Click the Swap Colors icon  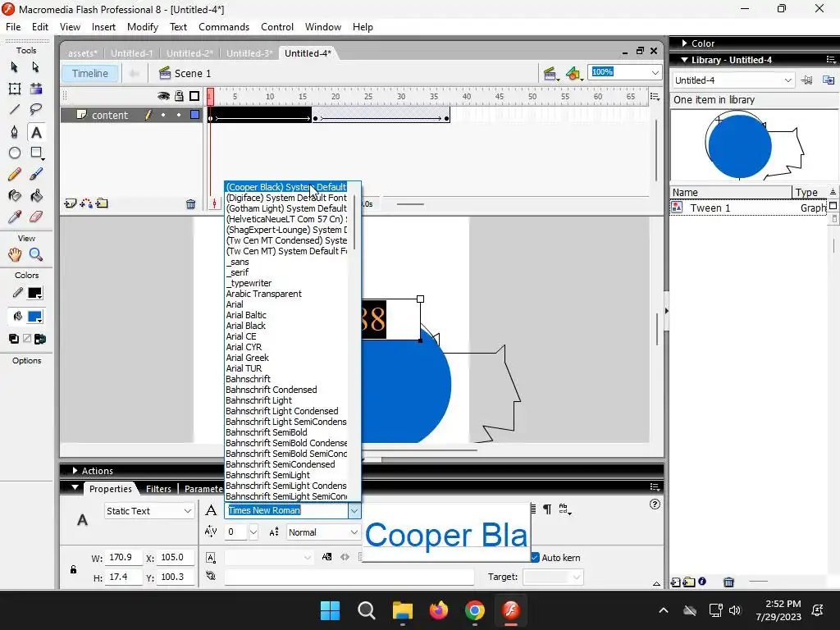point(40,339)
